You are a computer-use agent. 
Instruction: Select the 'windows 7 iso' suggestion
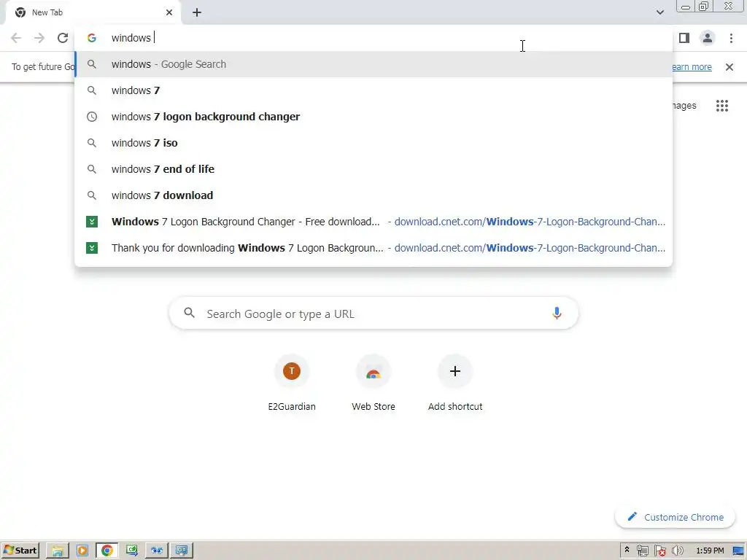pyautogui.click(x=373, y=143)
